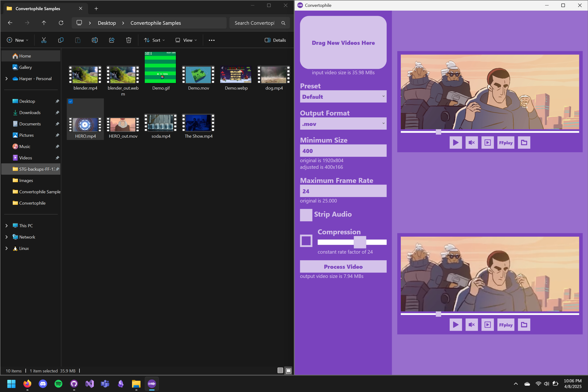Open Spotify from the taskbar
Viewport: 588px width, 392px height.
(x=58, y=384)
